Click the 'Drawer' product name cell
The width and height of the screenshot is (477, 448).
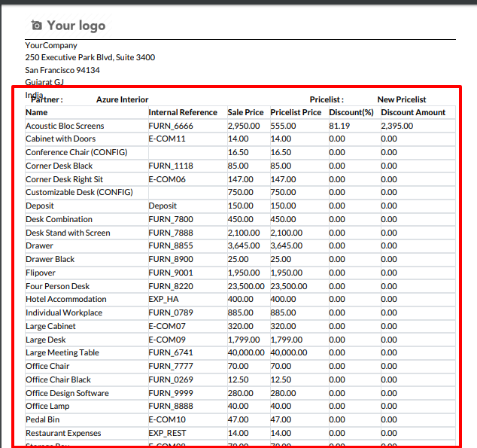pos(39,245)
